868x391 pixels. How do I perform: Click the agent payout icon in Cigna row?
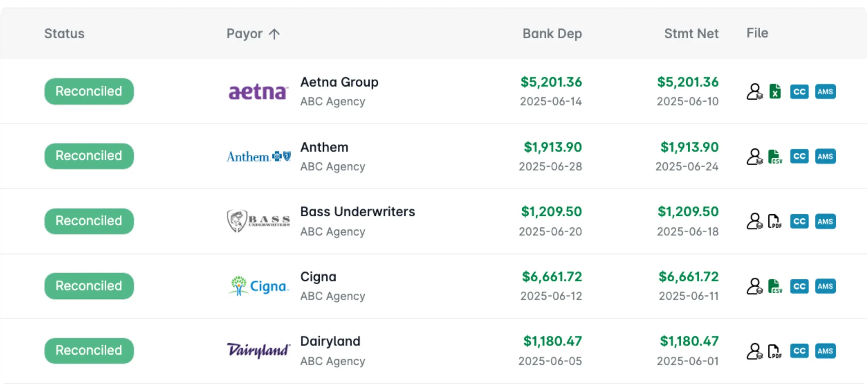pos(754,286)
